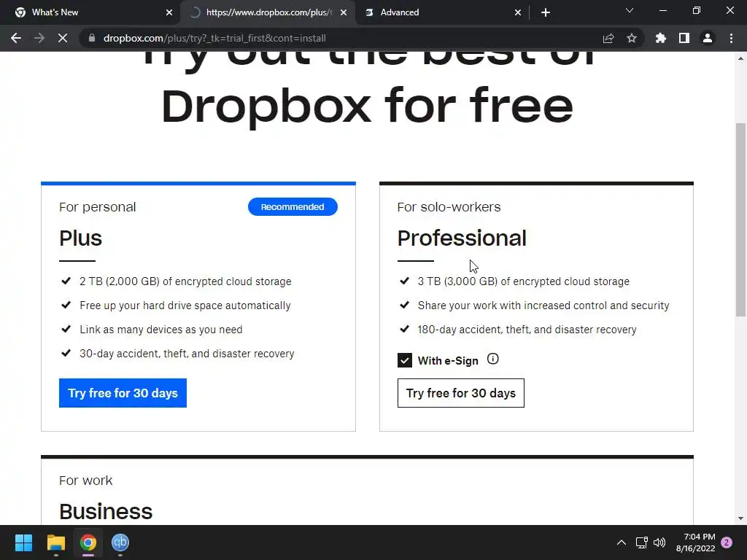Image resolution: width=747 pixels, height=560 pixels.
Task: Open notifications badge showing 2
Action: (x=727, y=542)
